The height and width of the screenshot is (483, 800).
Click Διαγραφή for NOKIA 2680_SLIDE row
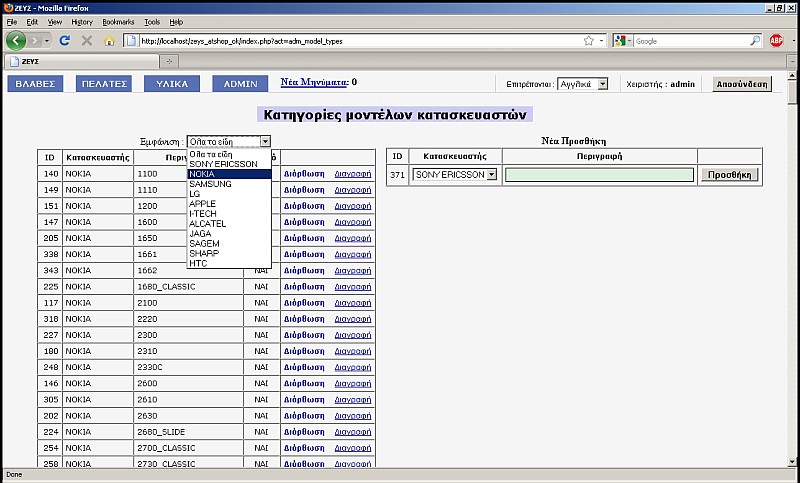click(353, 432)
